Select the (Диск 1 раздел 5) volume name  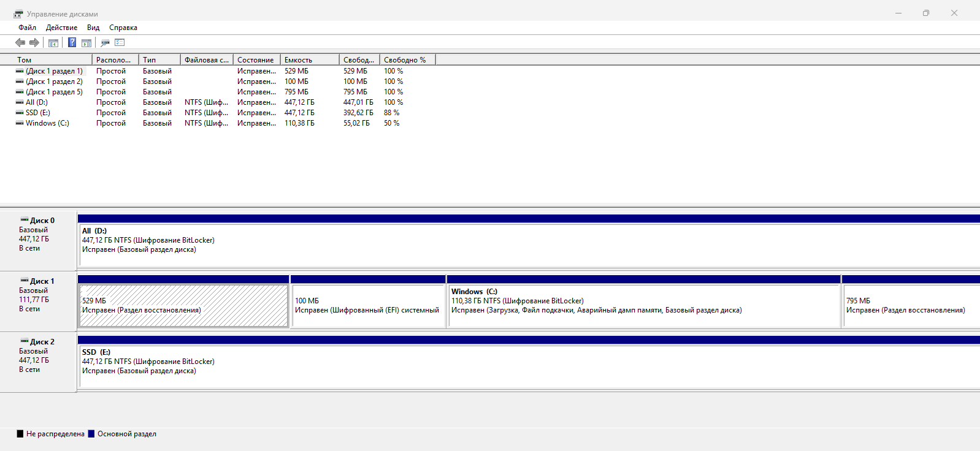(x=54, y=92)
